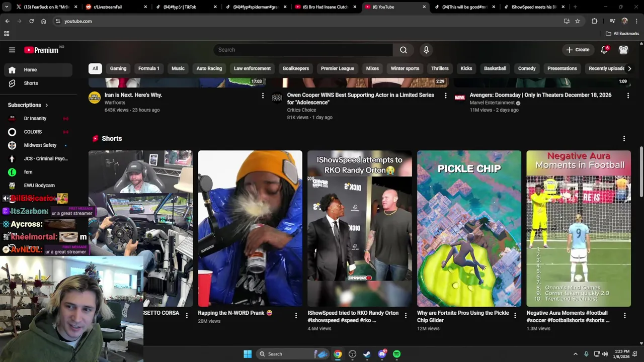
Task: Open the Windows Start menu
Action: [248, 354]
